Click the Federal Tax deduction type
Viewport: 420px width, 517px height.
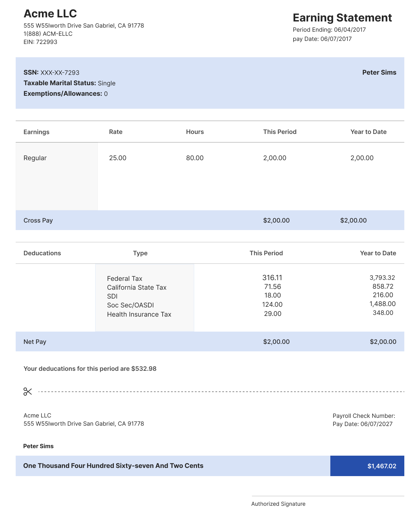124,278
